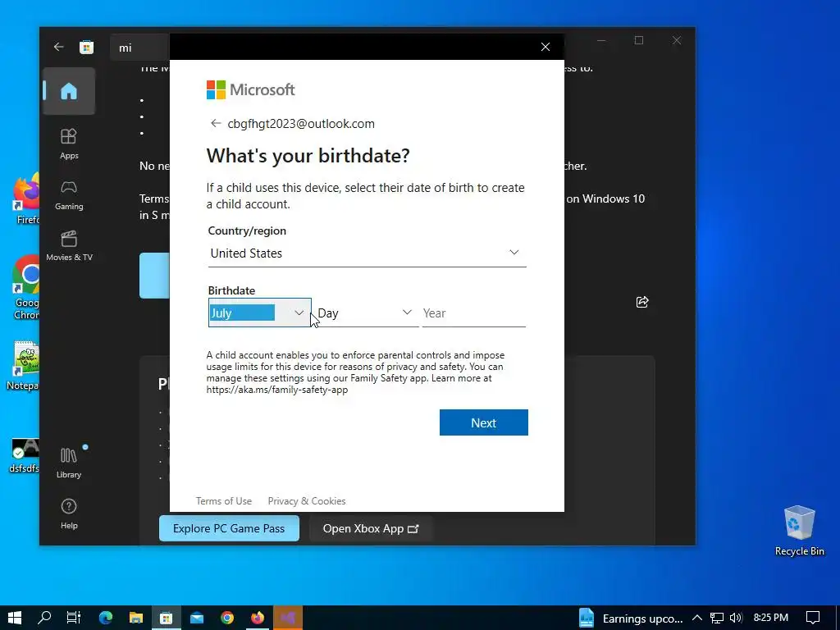Open taskbar Search
The image size is (840, 630).
coord(44,618)
